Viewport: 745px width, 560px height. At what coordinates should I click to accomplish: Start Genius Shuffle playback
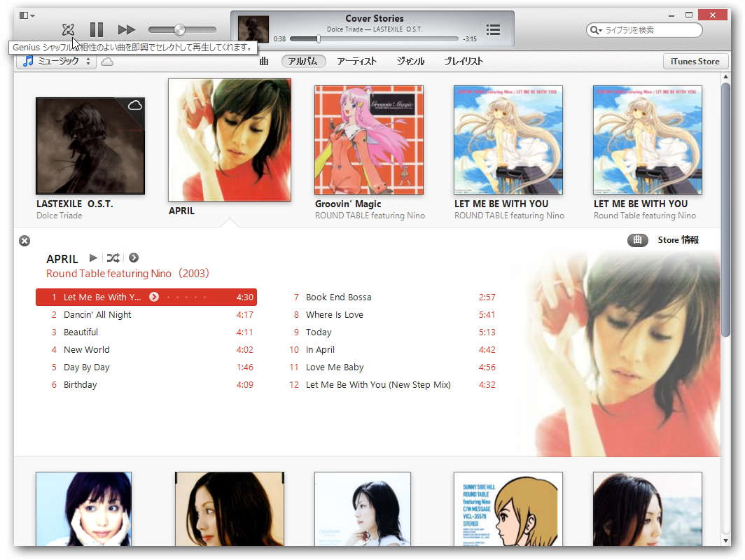68,30
